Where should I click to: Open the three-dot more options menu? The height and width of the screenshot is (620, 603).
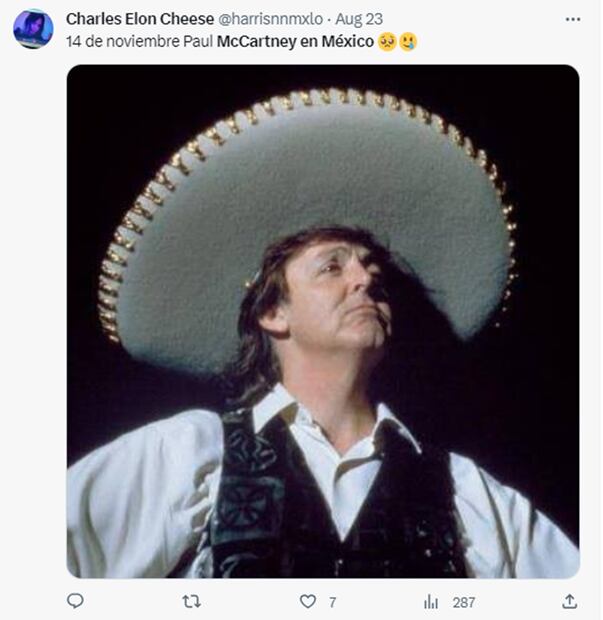[x=572, y=19]
